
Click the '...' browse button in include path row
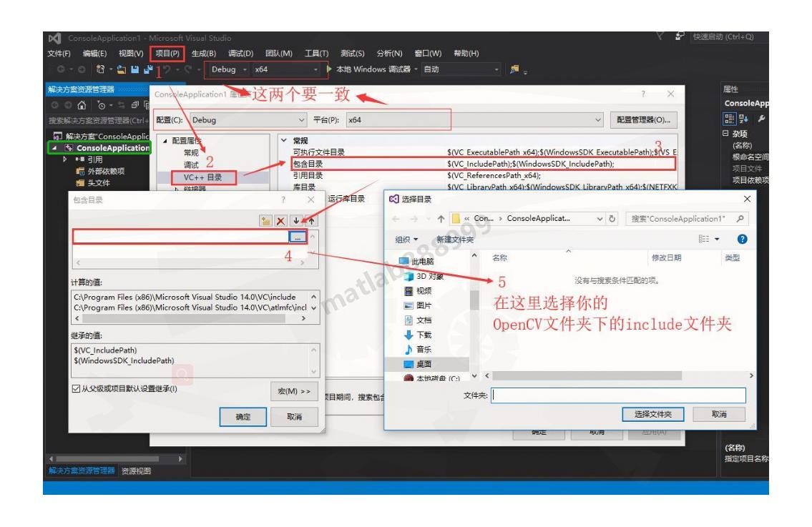click(298, 237)
